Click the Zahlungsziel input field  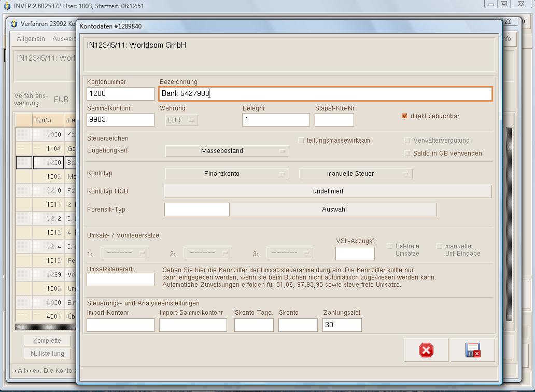click(342, 325)
